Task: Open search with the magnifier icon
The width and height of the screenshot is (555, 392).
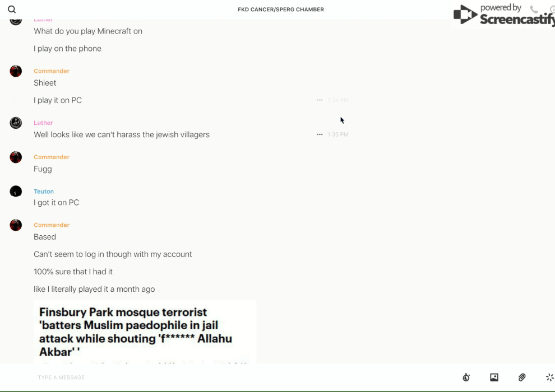Action: [12, 10]
